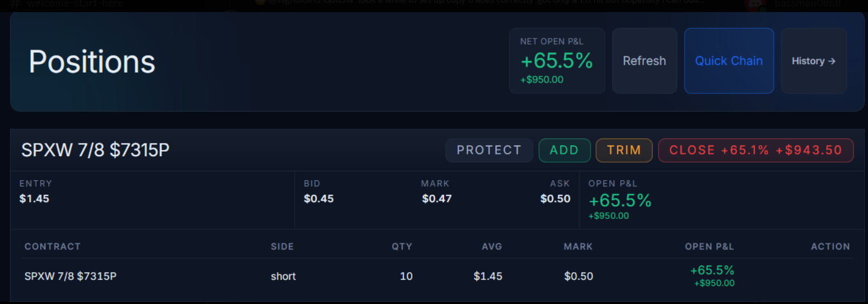Click the QTY column header
The width and height of the screenshot is (868, 304).
pyautogui.click(x=402, y=247)
